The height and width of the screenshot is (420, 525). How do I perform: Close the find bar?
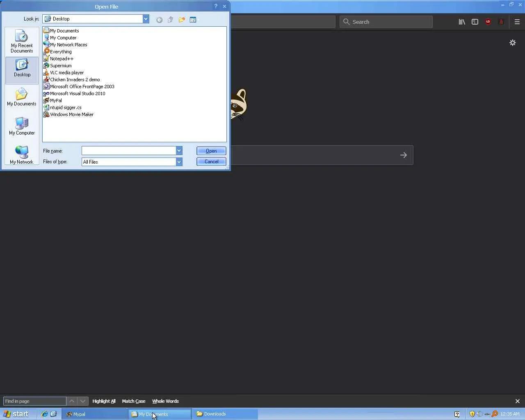pos(517,401)
